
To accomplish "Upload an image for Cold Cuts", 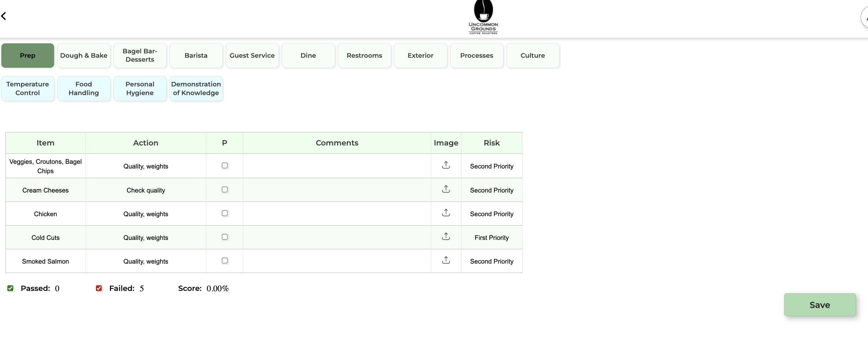I will 446,237.
